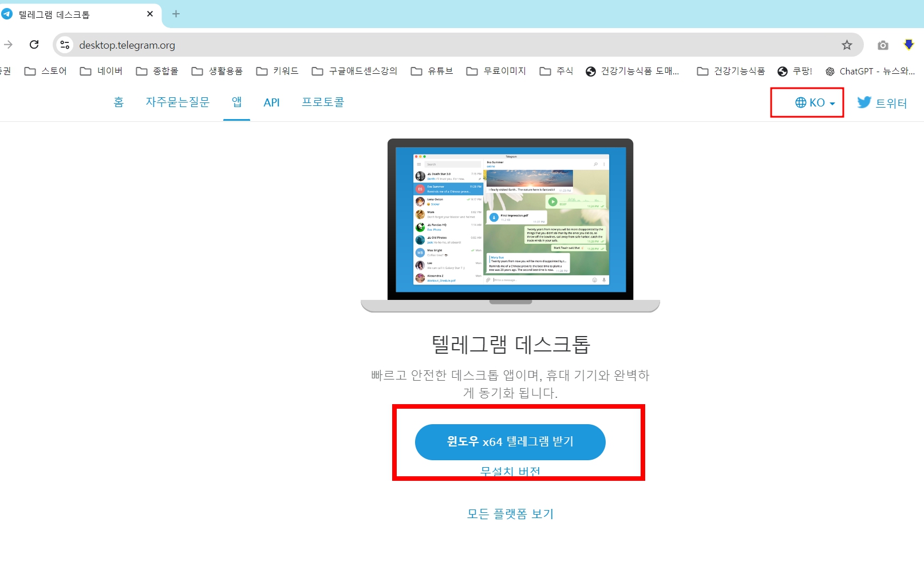Open the 건강기능식품 도매 bookmark
Image resolution: width=924 pixels, height=569 pixels.
pyautogui.click(x=633, y=71)
